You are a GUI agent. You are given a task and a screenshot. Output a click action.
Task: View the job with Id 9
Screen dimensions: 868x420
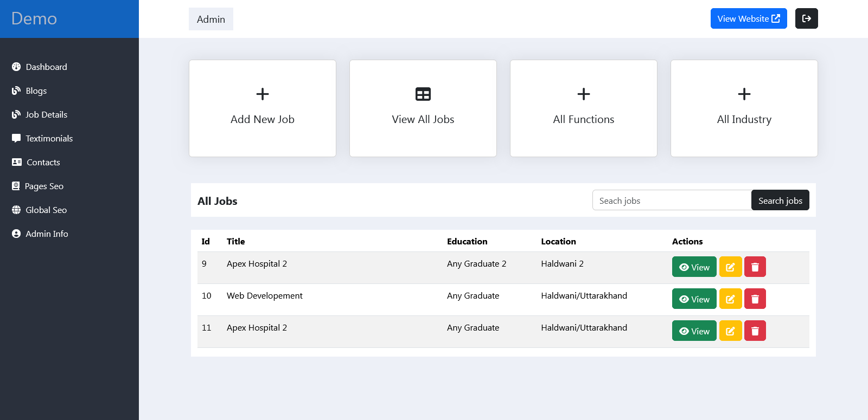[694, 267]
